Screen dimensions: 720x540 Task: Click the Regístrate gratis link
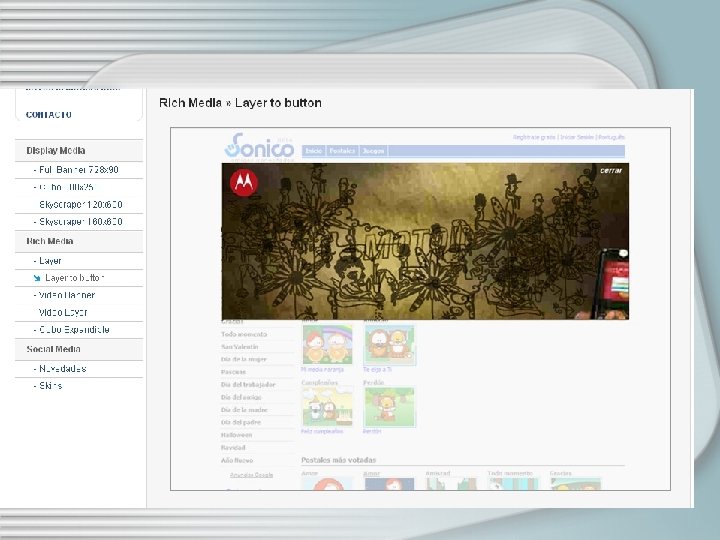[534, 137]
